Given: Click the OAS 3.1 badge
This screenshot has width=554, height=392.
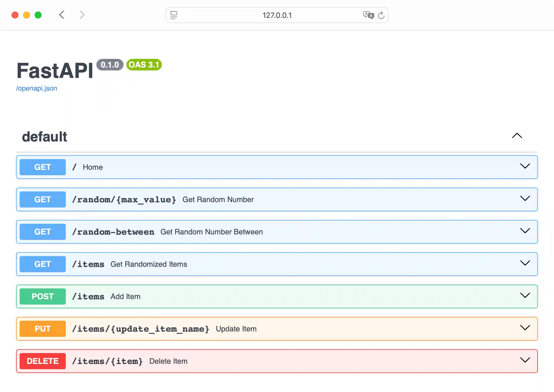Looking at the screenshot, I should [143, 65].
